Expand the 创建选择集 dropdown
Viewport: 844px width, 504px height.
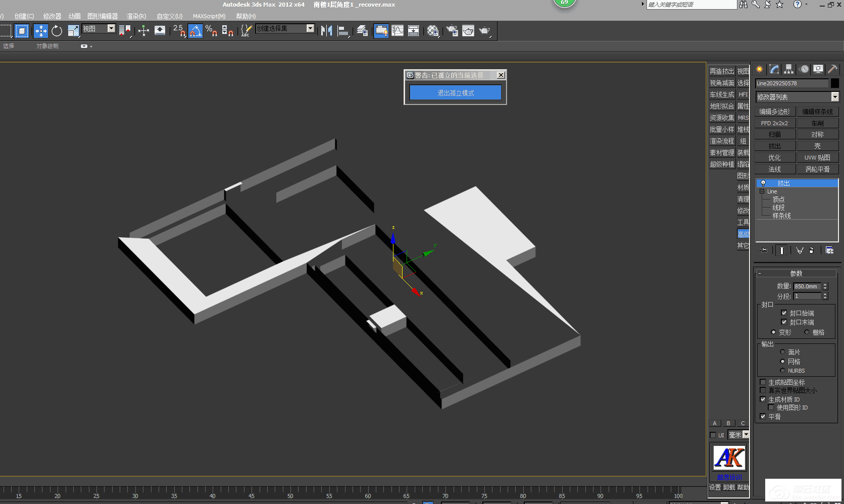click(x=310, y=29)
